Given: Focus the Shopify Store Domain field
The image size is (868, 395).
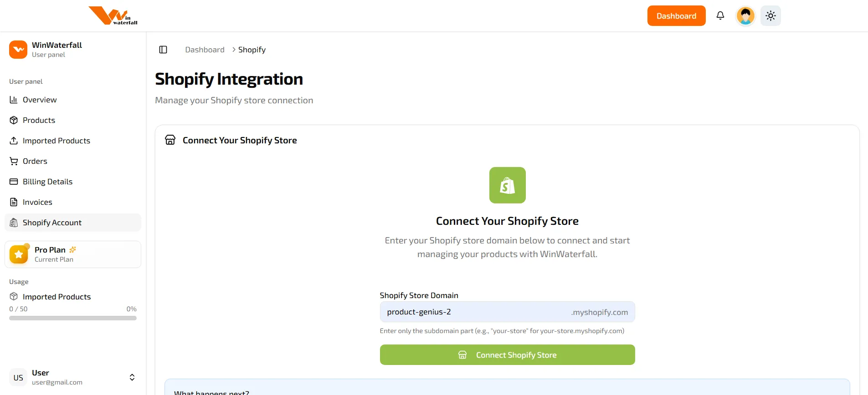Looking at the screenshot, I should [x=507, y=312].
